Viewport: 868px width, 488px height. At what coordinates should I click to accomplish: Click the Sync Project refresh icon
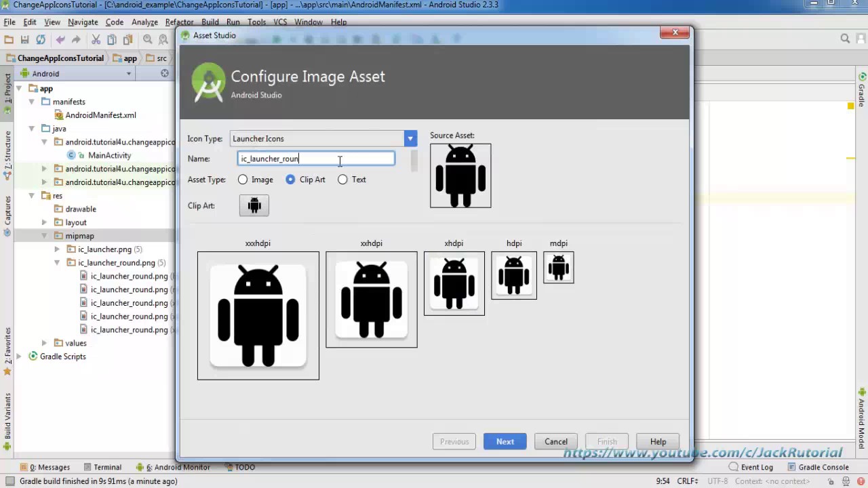(x=40, y=39)
